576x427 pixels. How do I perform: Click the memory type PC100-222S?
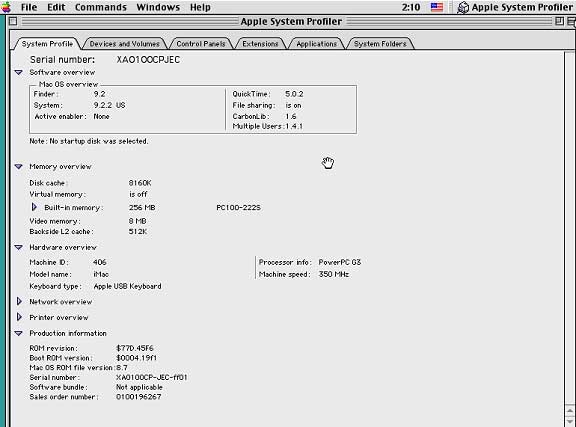coord(238,208)
